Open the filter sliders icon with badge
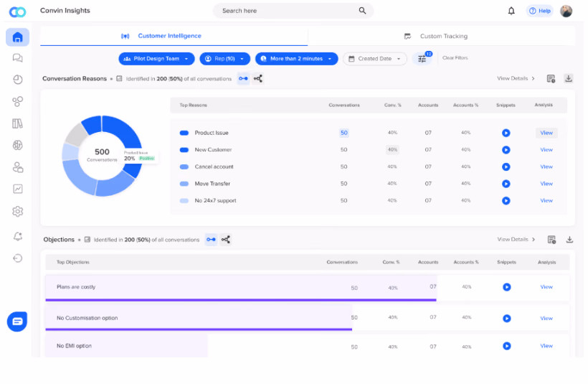Image resolution: width=588 pixels, height=384 pixels. (x=422, y=58)
